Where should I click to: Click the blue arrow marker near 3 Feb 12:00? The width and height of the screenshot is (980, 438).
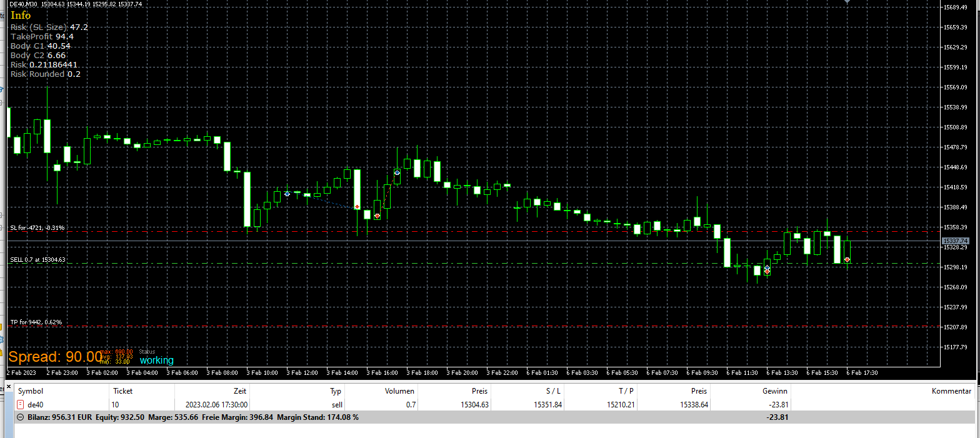[287, 194]
